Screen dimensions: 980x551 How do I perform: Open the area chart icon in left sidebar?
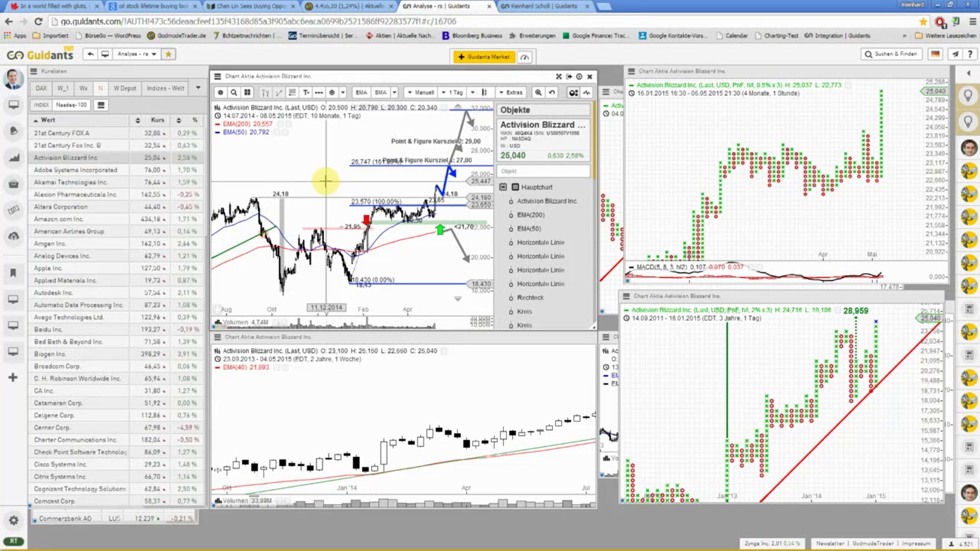point(13,158)
